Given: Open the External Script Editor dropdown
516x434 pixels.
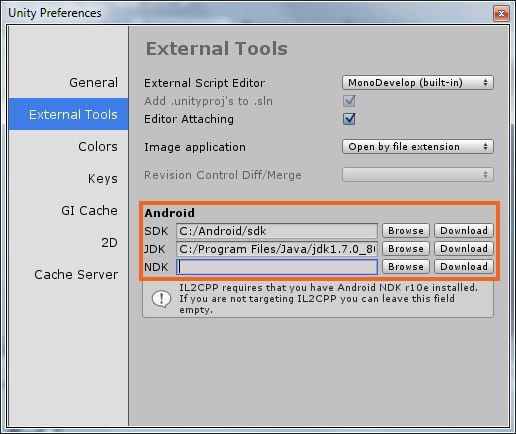Looking at the screenshot, I should 418,83.
